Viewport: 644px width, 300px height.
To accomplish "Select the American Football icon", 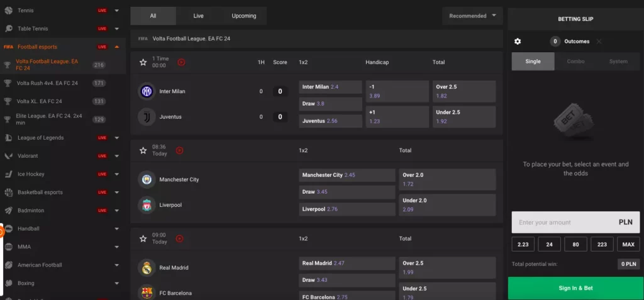I will click(x=9, y=265).
